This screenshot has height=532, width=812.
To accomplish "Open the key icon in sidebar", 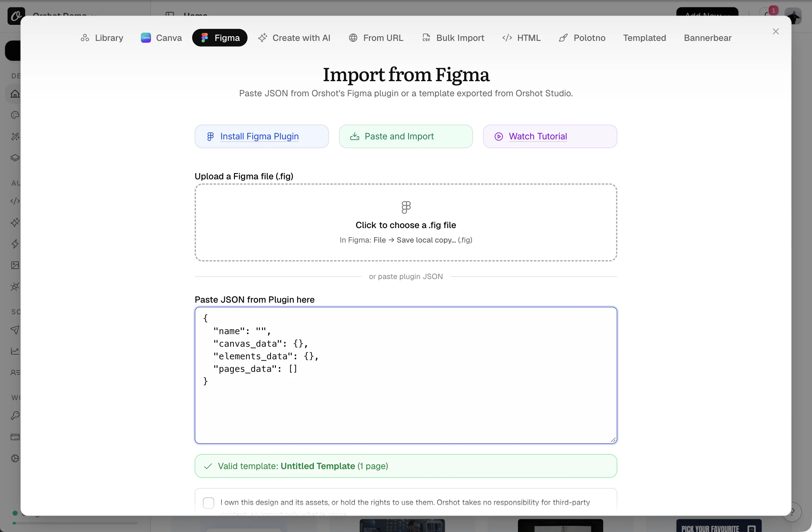I will pyautogui.click(x=15, y=416).
